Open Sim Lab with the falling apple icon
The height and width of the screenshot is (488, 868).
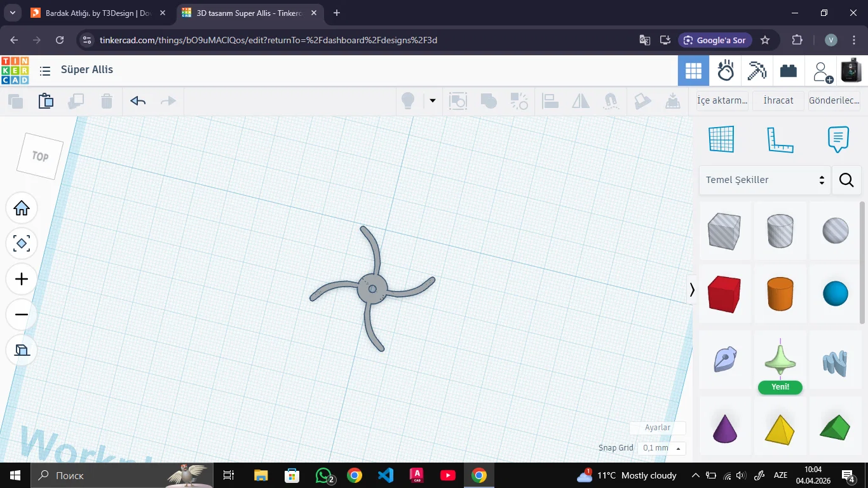[x=725, y=71]
